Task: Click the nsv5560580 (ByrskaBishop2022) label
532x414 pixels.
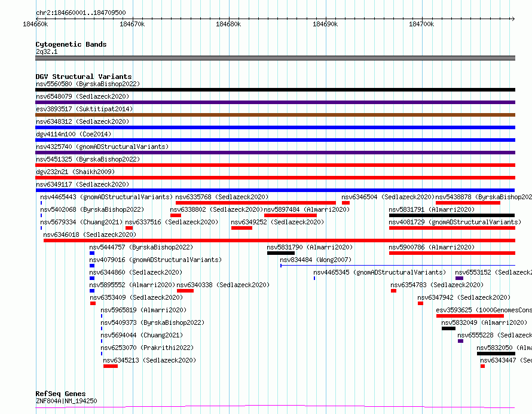Action: click(x=87, y=84)
